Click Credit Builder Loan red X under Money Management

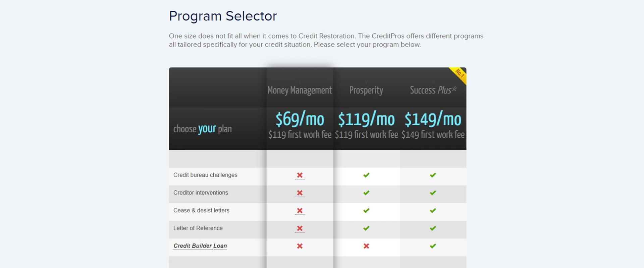click(300, 246)
